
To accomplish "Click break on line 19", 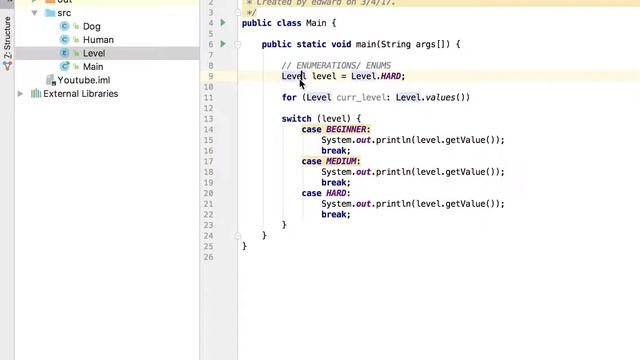I will click(x=333, y=182).
